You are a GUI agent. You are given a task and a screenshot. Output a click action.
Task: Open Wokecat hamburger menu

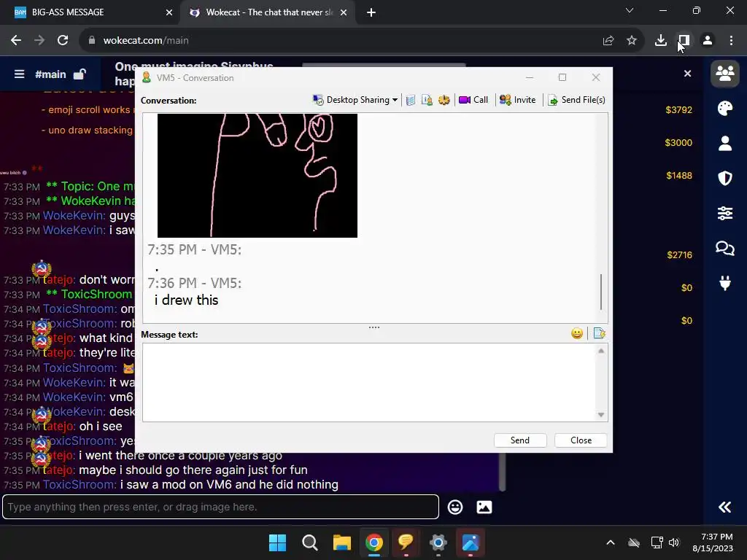click(19, 74)
